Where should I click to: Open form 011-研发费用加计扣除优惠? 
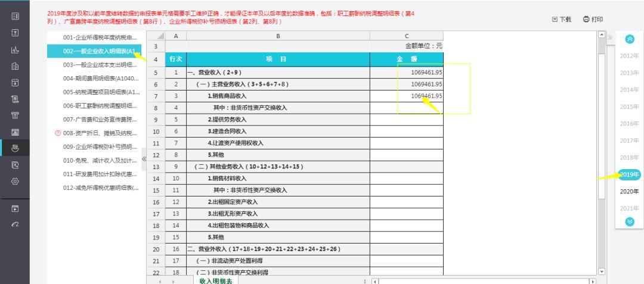100,174
